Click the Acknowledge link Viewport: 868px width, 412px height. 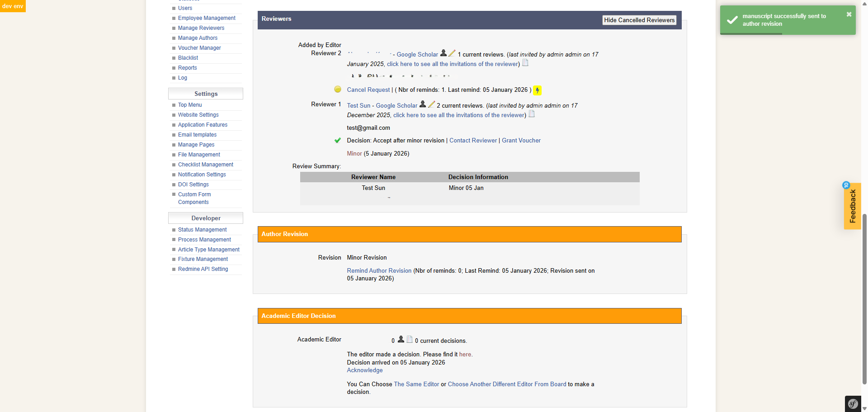[364, 370]
